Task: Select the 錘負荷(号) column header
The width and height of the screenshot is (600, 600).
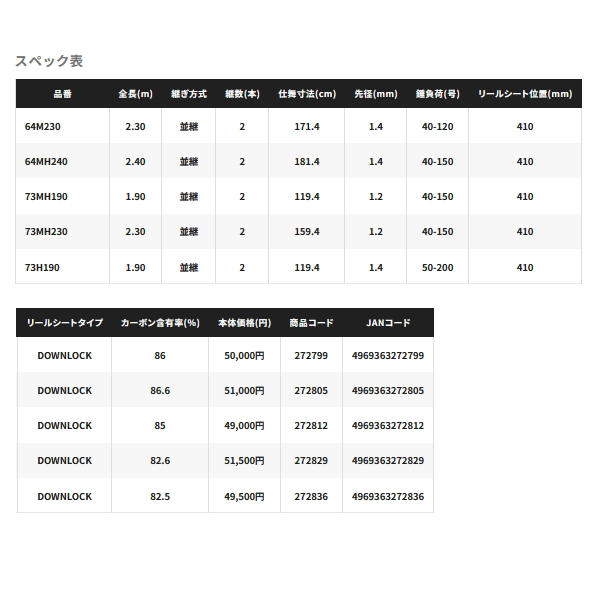Action: coord(438,94)
